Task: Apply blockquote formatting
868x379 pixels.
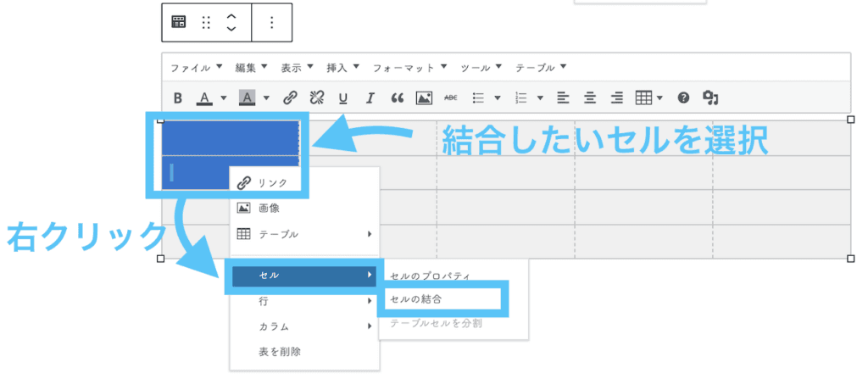Action: pyautogui.click(x=397, y=98)
